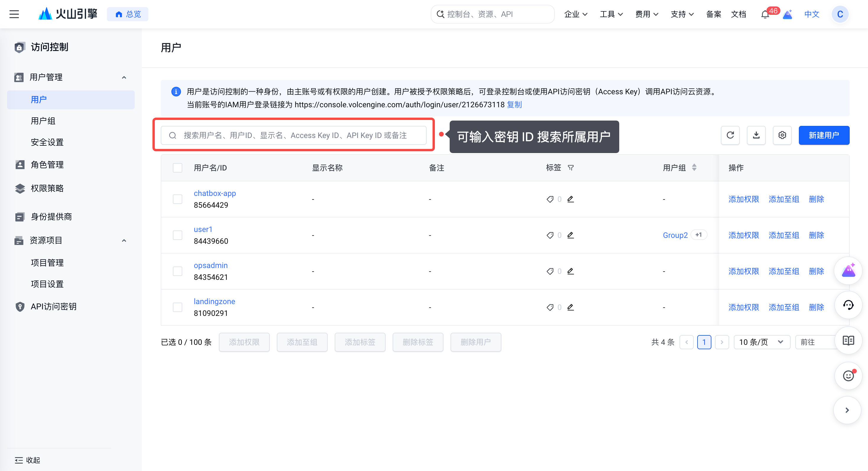
Task: Select all users checkbox in header
Action: 178,168
